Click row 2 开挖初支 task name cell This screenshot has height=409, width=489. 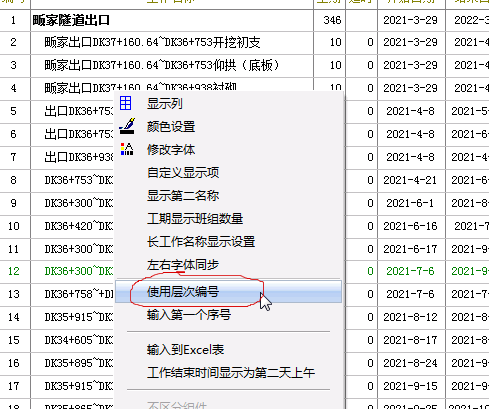pyautogui.click(x=172, y=42)
